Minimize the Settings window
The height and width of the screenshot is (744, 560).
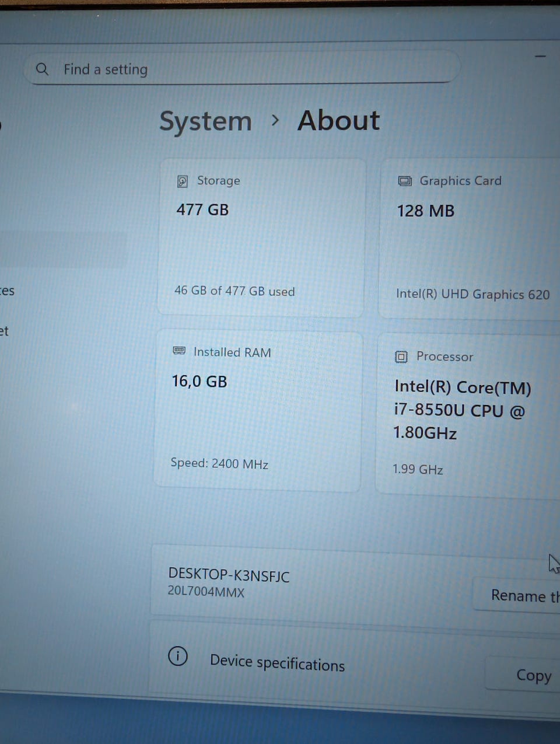[541, 57]
